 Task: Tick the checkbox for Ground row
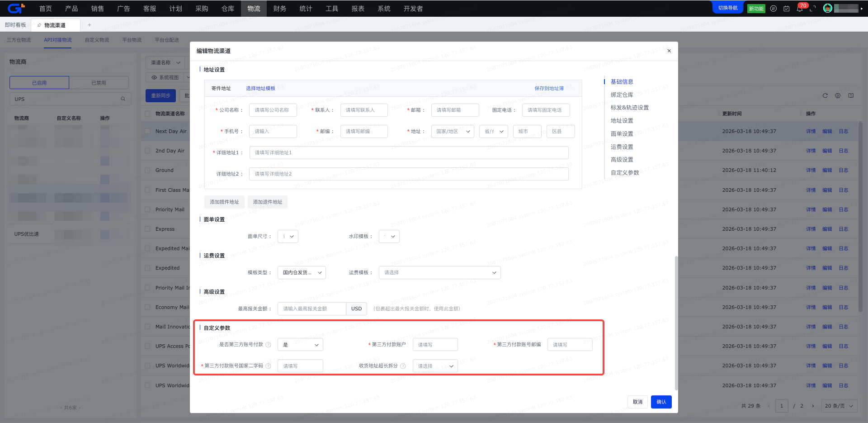[x=147, y=170]
